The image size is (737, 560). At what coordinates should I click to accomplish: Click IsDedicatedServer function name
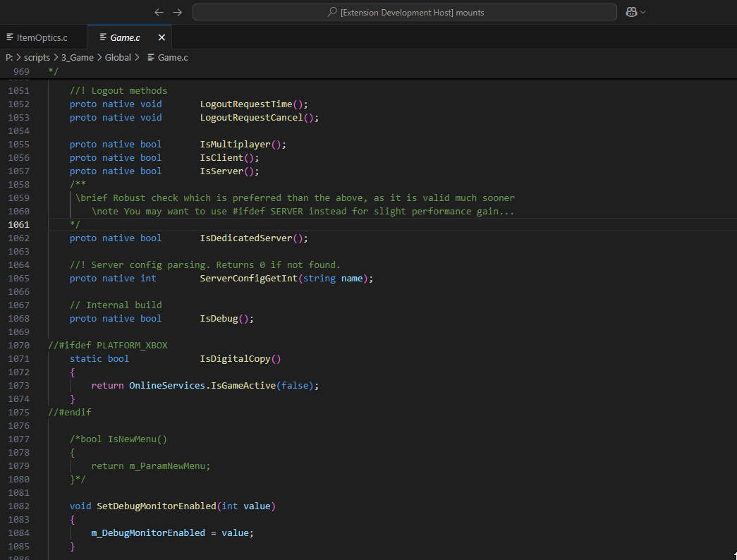(246, 238)
